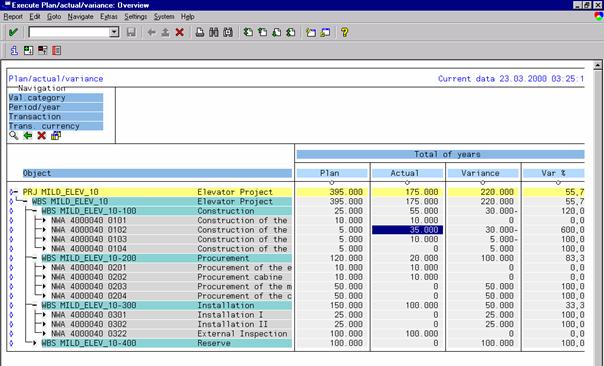Click the Var % column header
Image resolution: width=604 pixels, height=366 pixels.
tap(553, 173)
